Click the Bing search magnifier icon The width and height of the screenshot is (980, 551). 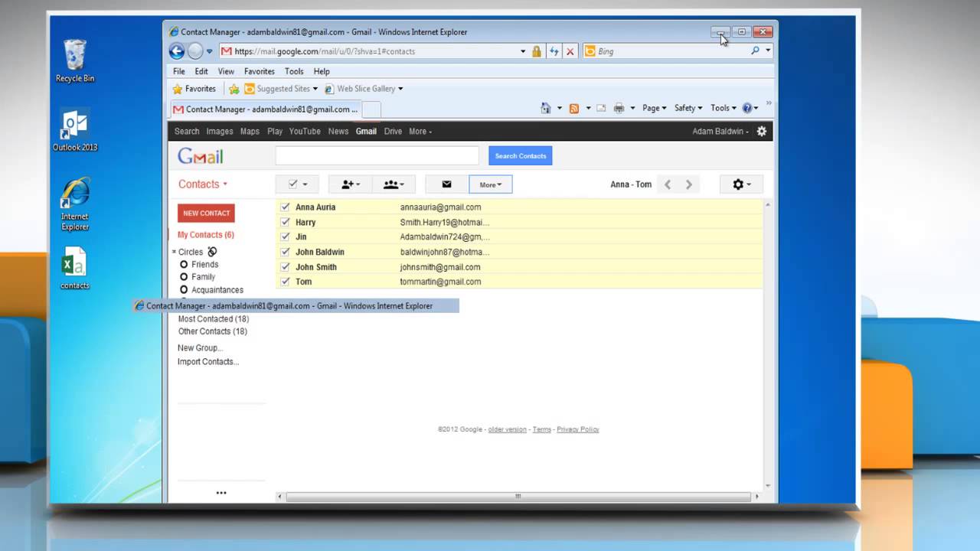click(x=755, y=51)
